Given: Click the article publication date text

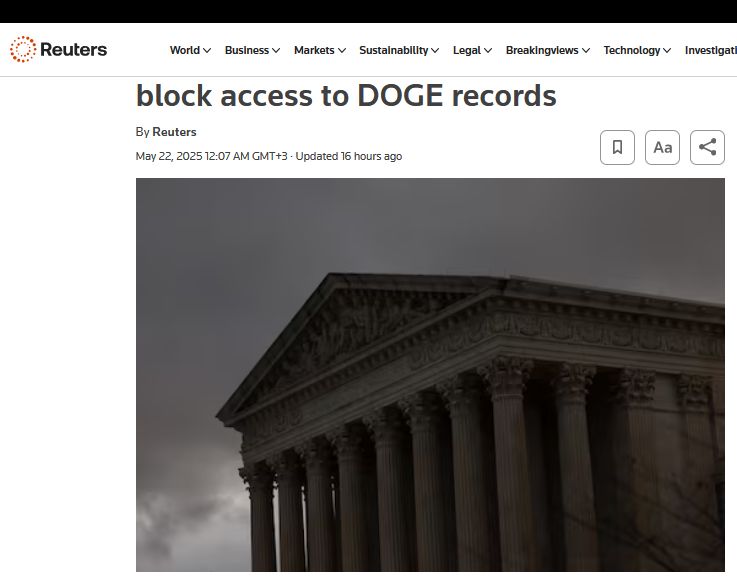Looking at the screenshot, I should 211,156.
